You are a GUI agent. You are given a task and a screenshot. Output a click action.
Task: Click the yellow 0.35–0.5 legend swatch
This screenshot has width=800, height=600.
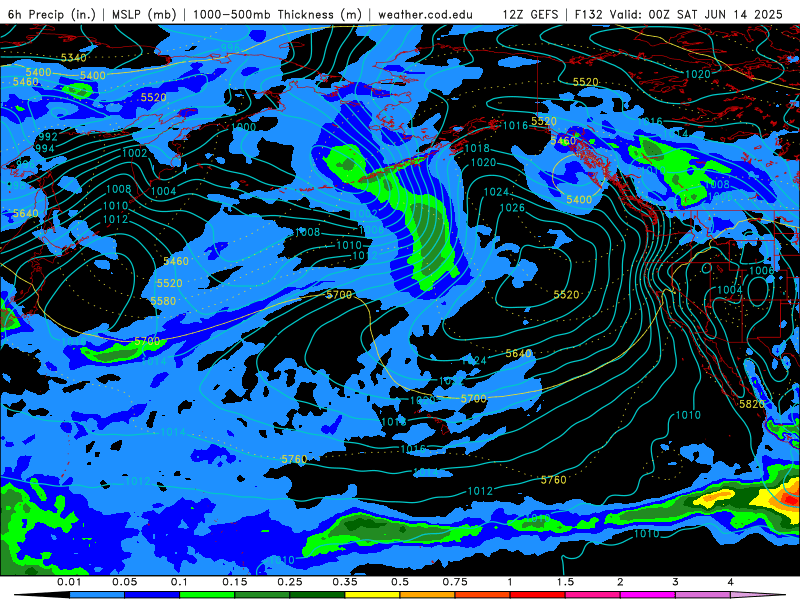click(x=372, y=595)
